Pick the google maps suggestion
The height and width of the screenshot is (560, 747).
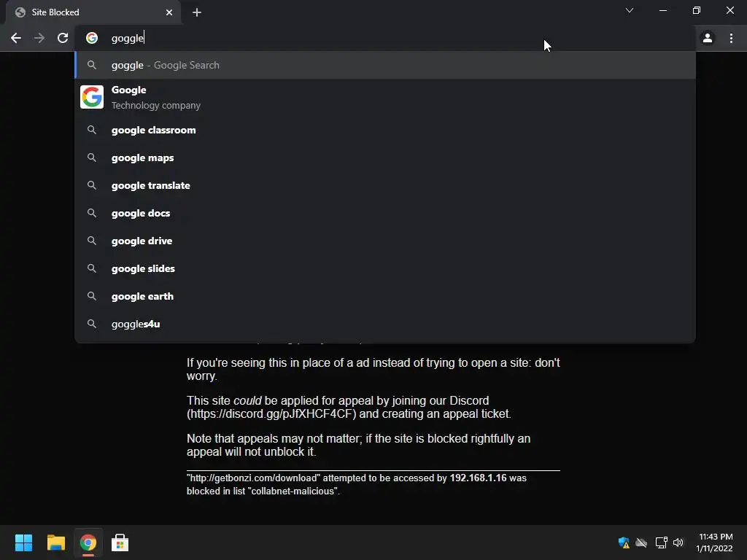click(385, 157)
